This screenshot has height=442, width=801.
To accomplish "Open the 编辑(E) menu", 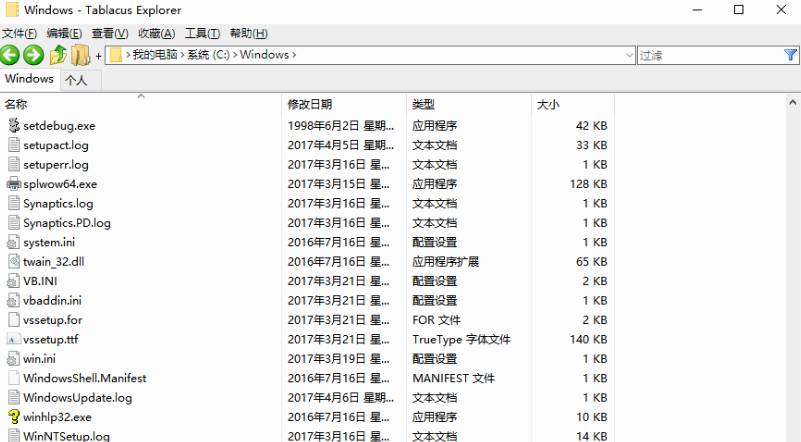I will (x=64, y=33).
